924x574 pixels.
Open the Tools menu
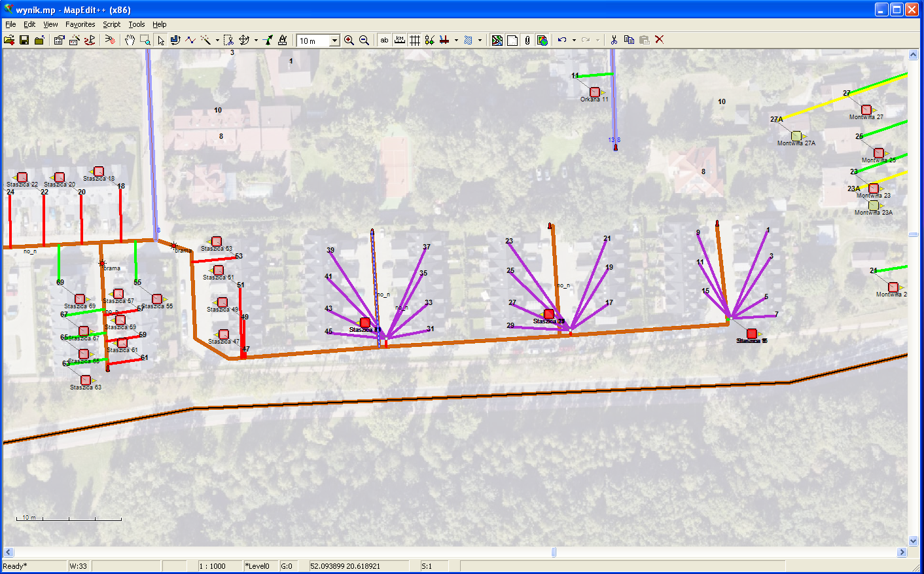(x=137, y=24)
